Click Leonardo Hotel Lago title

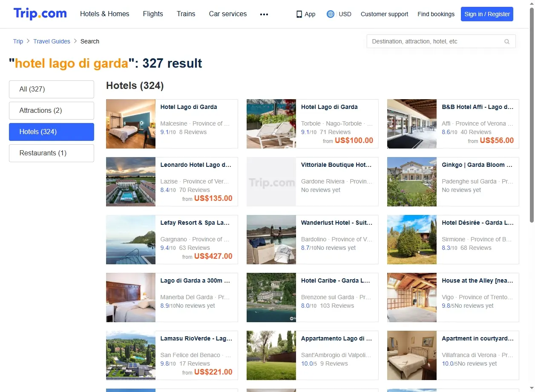click(196, 165)
